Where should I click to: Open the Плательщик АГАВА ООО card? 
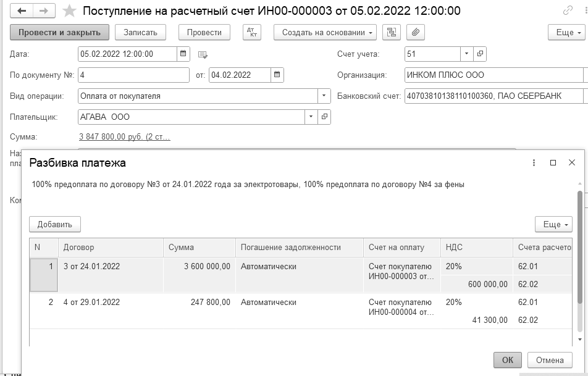point(325,116)
